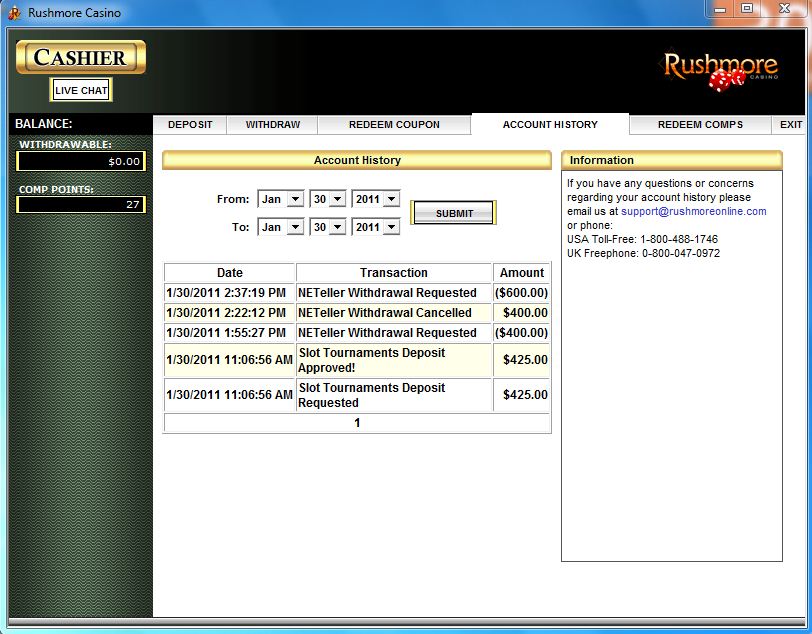Open the Withdraw tab
The width and height of the screenshot is (812, 634).
point(273,125)
